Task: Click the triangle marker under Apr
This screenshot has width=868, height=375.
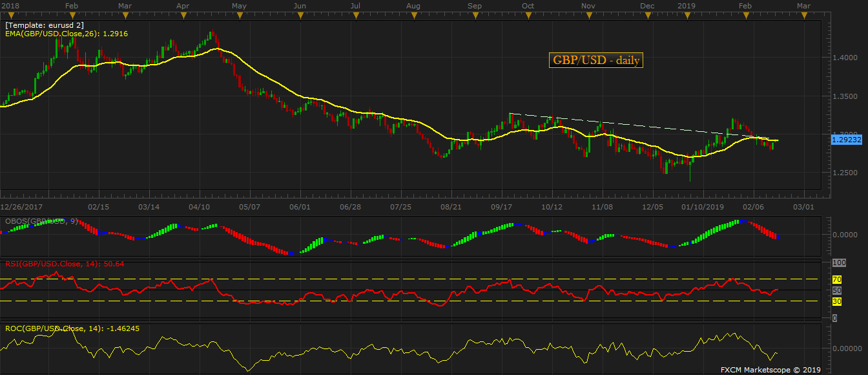Action: (183, 16)
